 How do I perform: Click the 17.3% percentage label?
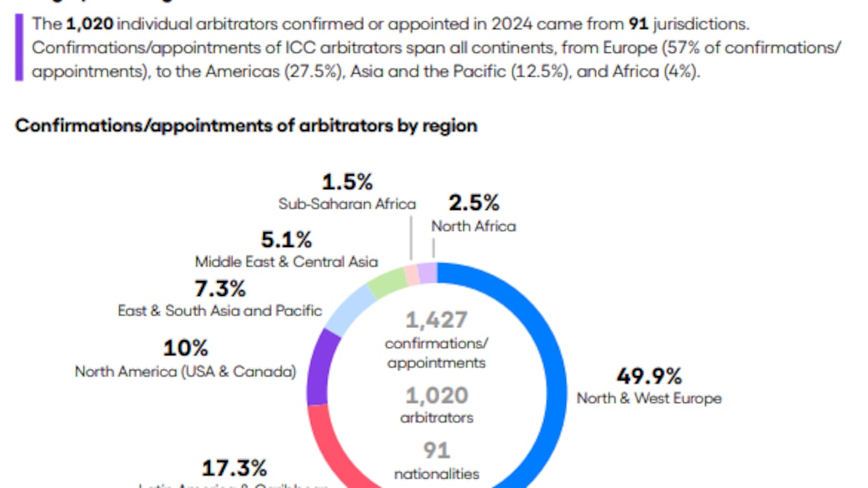234,469
